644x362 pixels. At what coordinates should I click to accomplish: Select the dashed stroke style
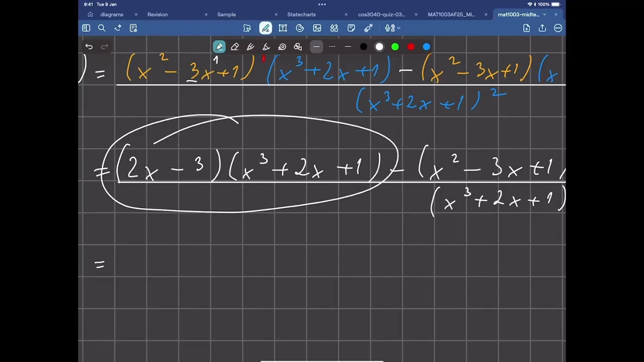[x=332, y=47]
